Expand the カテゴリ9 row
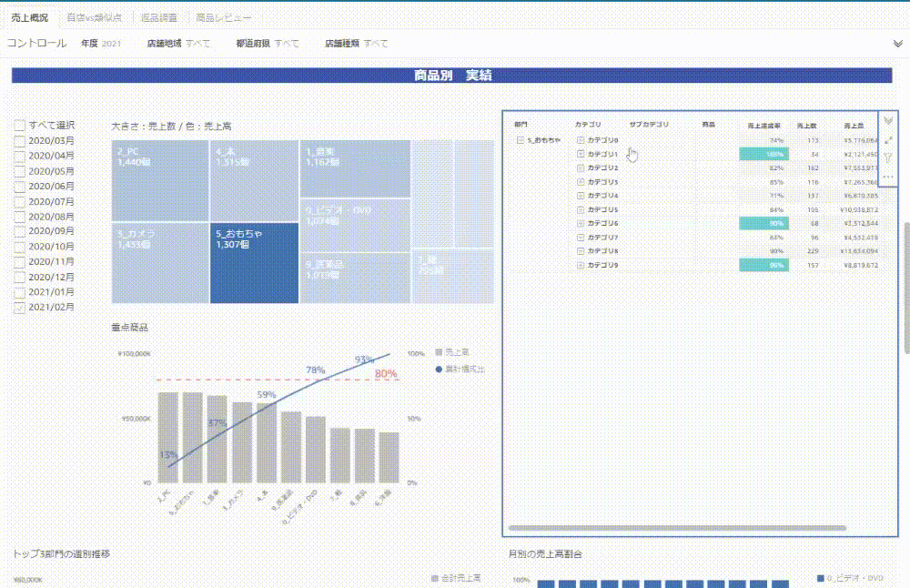910x588 pixels. [x=581, y=265]
